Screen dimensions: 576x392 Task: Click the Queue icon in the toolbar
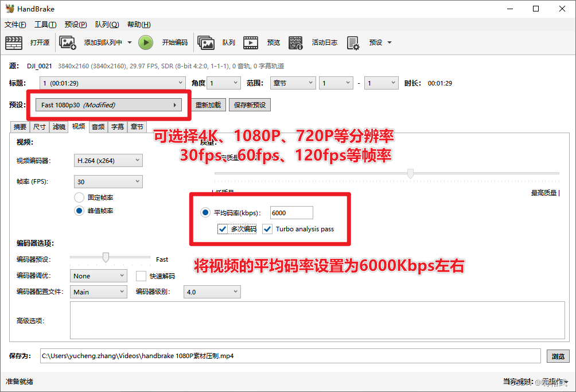tap(206, 42)
